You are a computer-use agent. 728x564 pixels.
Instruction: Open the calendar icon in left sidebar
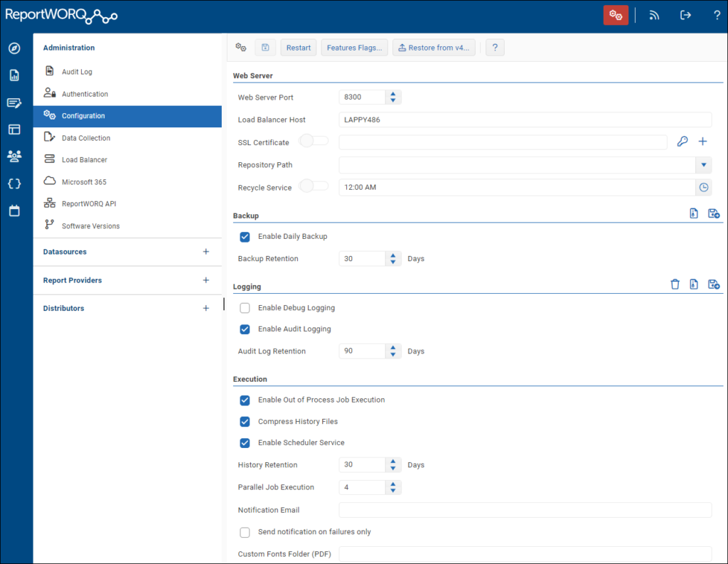14,211
